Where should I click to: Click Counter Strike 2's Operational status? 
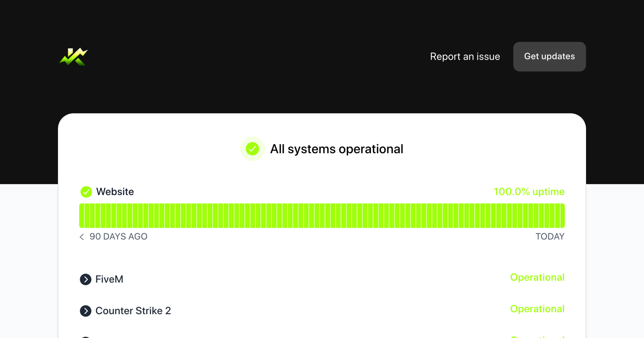pyautogui.click(x=537, y=309)
